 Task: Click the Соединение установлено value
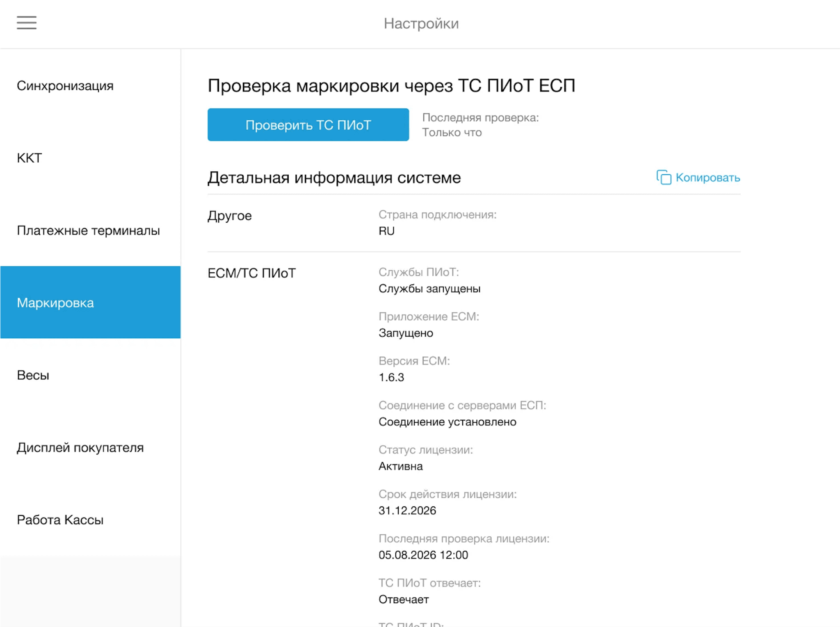[447, 422]
